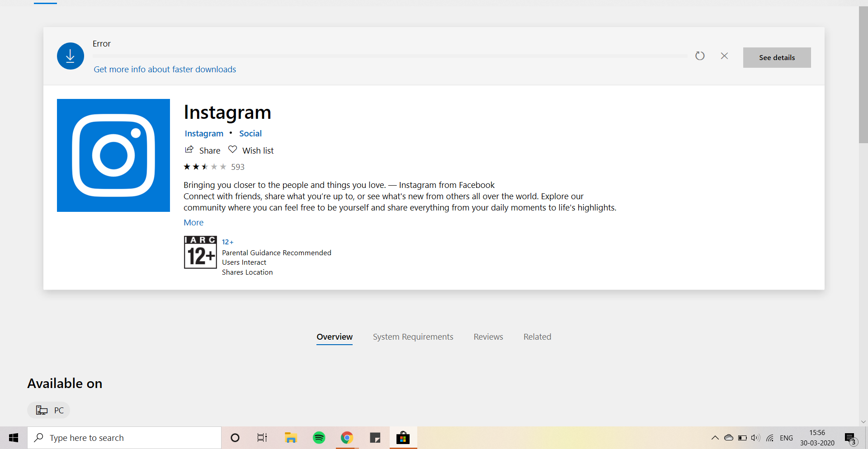The width and height of the screenshot is (868, 449).
Task: Switch to the Reviews tab
Action: pyautogui.click(x=488, y=337)
